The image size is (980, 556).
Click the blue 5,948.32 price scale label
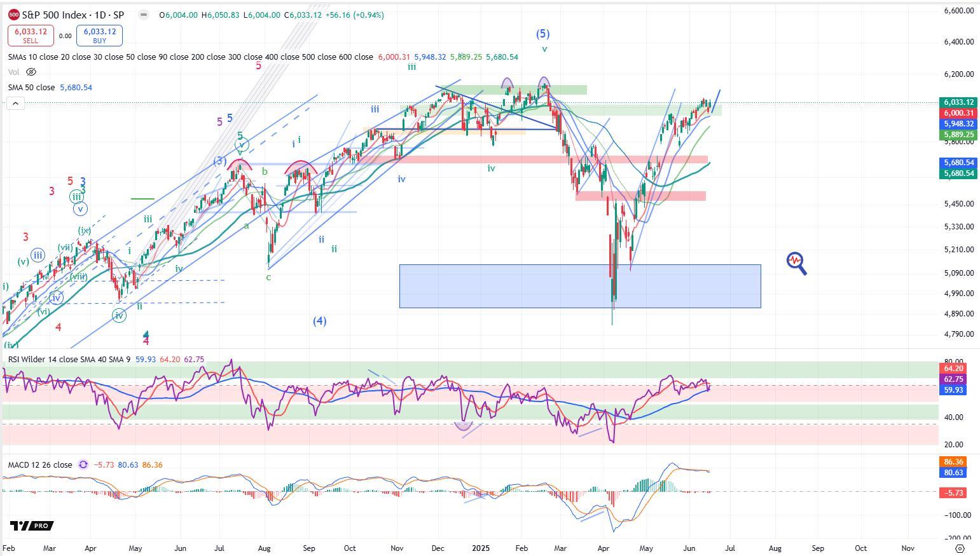[958, 124]
